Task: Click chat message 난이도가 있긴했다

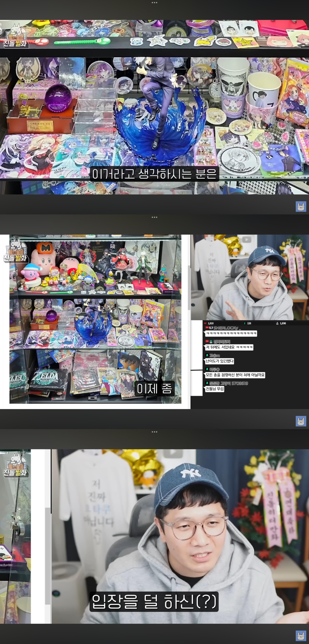Action: tap(219, 361)
